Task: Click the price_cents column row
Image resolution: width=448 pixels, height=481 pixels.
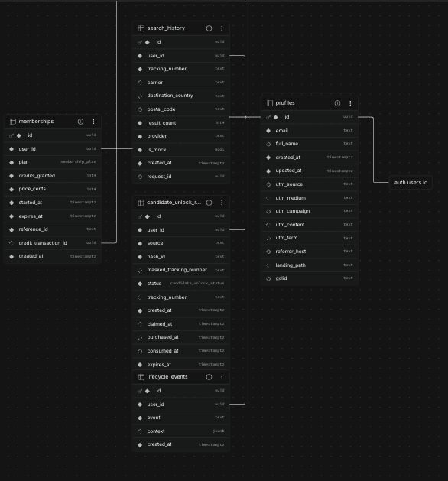Action: coord(53,190)
